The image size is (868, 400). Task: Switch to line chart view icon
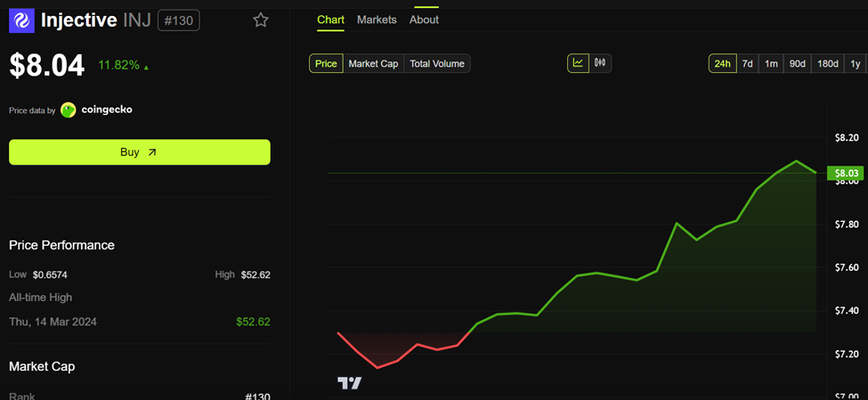click(578, 63)
